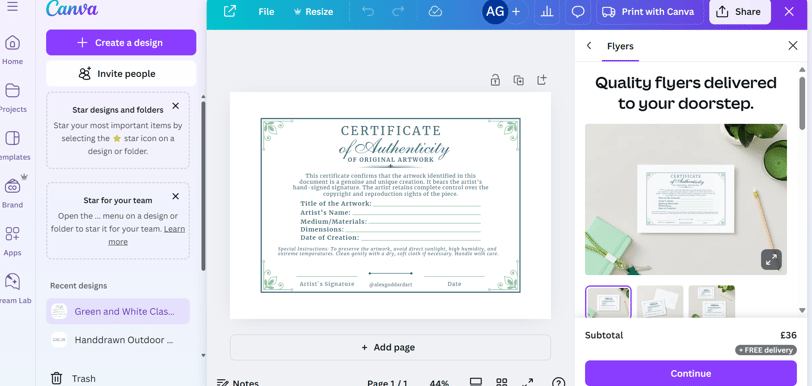Open the help question mark
This screenshot has width=812, height=386.
coord(558,382)
